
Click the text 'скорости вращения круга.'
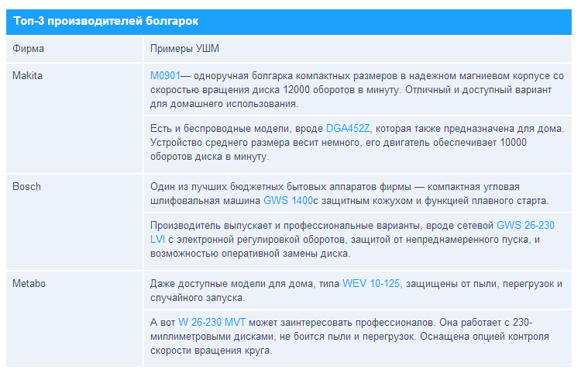211,351
